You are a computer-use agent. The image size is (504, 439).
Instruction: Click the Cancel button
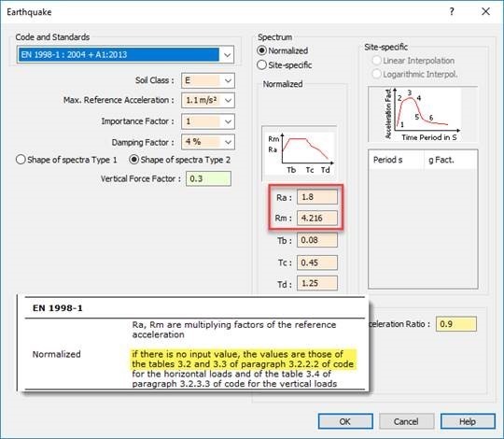click(406, 421)
